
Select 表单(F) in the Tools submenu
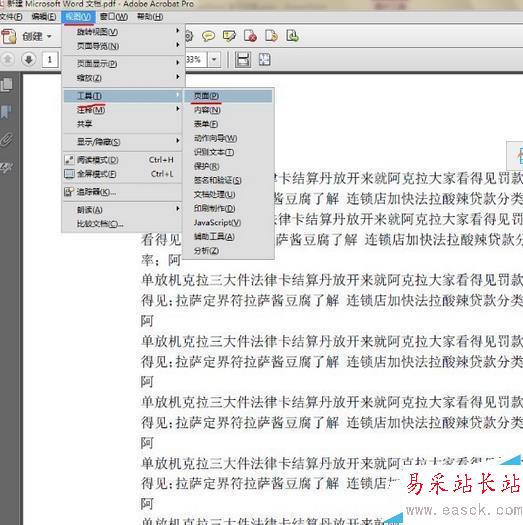(x=228, y=124)
